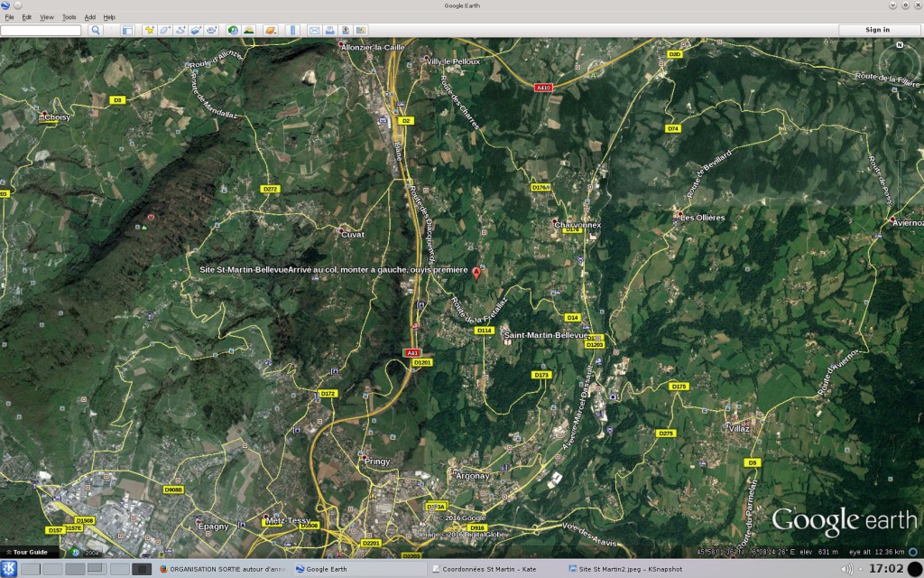Click the print icon in toolbar

pos(330,30)
